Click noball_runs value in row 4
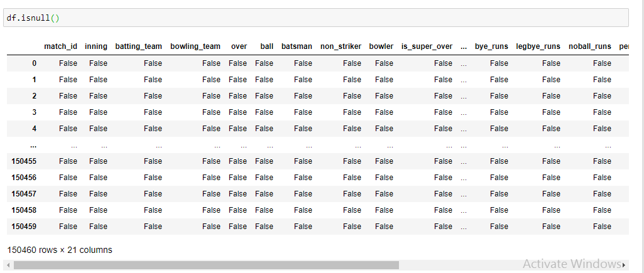 point(602,129)
